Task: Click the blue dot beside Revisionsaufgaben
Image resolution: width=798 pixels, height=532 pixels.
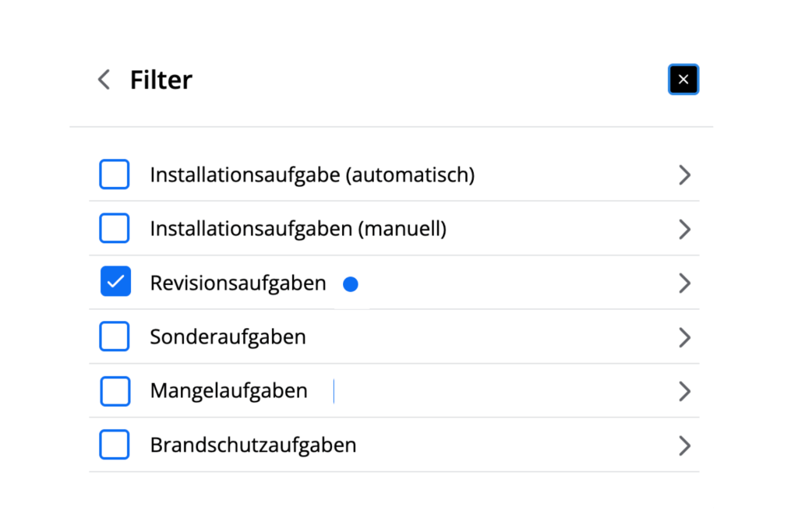Action: click(x=351, y=284)
